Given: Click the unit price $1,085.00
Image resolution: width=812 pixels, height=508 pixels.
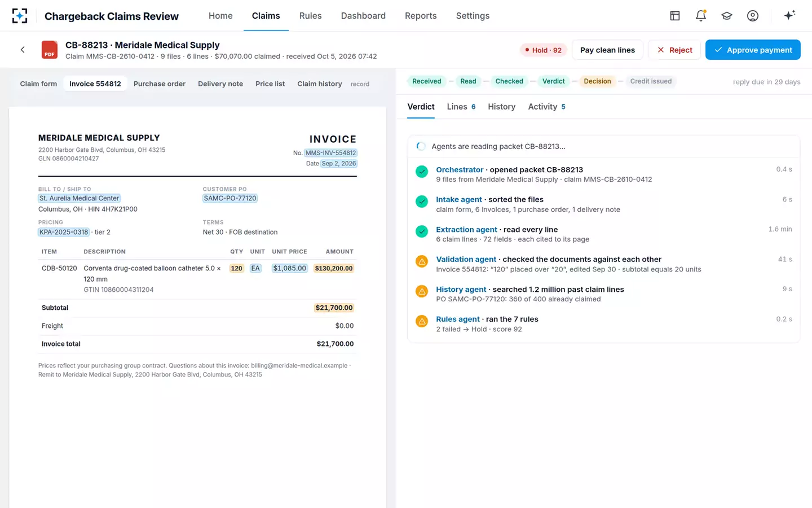Looking at the screenshot, I should click(290, 268).
